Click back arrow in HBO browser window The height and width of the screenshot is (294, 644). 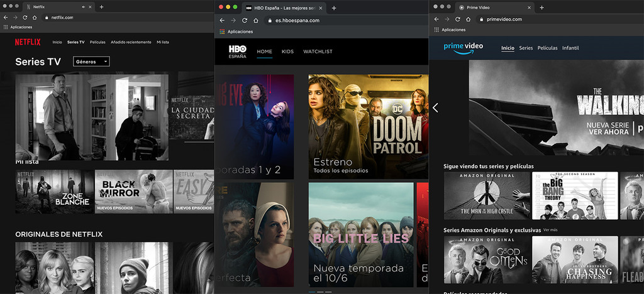pyautogui.click(x=222, y=20)
